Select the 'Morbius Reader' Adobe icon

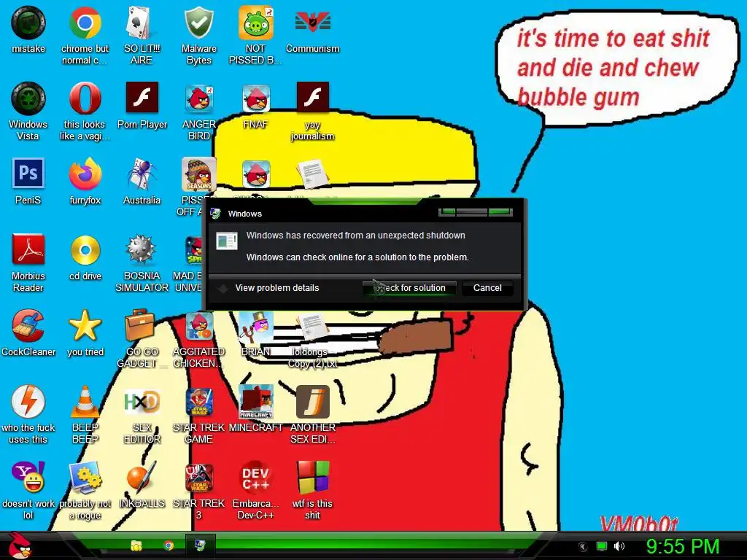(28, 249)
